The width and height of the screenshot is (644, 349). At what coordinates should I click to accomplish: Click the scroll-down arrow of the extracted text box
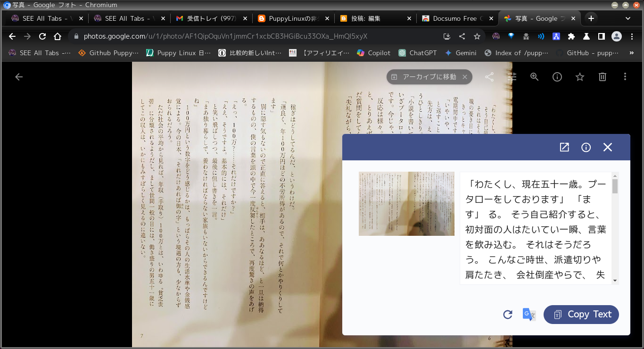(615, 281)
